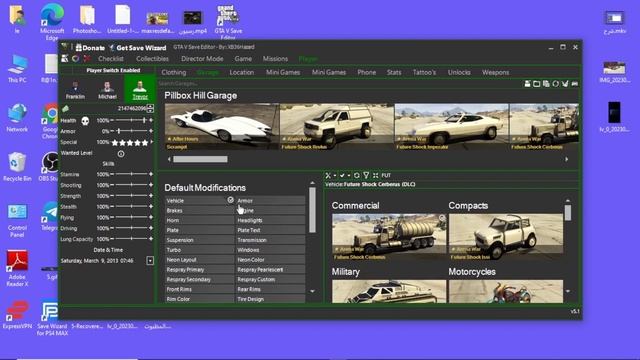Click the modifications list scroll-up arrow
Image resolution: width=640 pixels, height=360 pixels.
(x=312, y=183)
